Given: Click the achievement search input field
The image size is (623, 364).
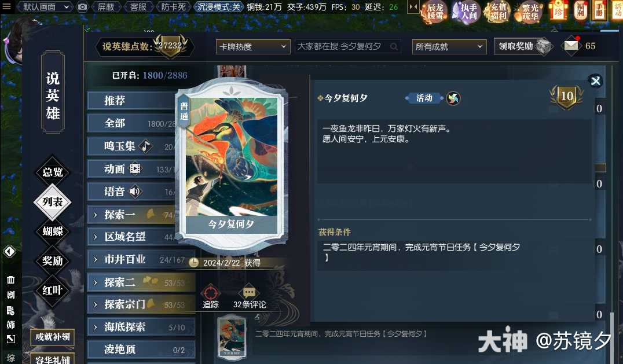Looking at the screenshot, I should point(347,47).
